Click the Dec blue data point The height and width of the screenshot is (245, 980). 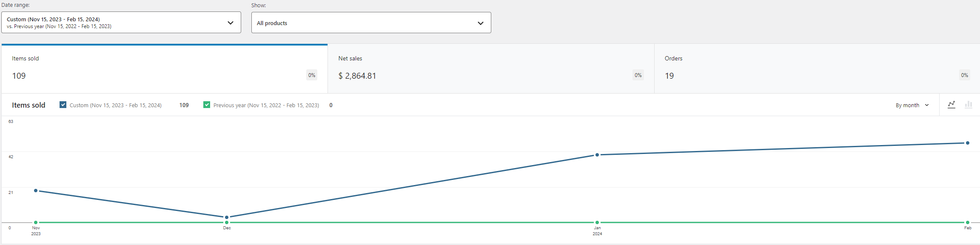pos(227,217)
